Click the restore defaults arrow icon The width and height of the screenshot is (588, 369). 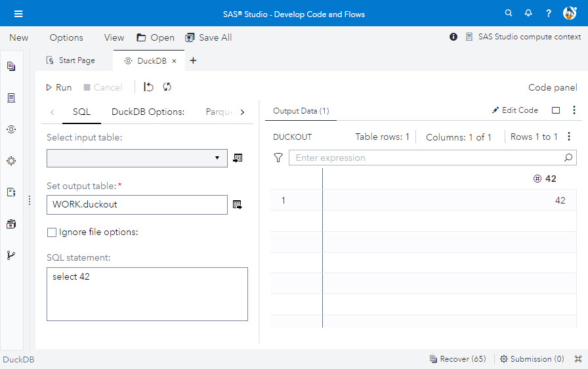pyautogui.click(x=148, y=87)
